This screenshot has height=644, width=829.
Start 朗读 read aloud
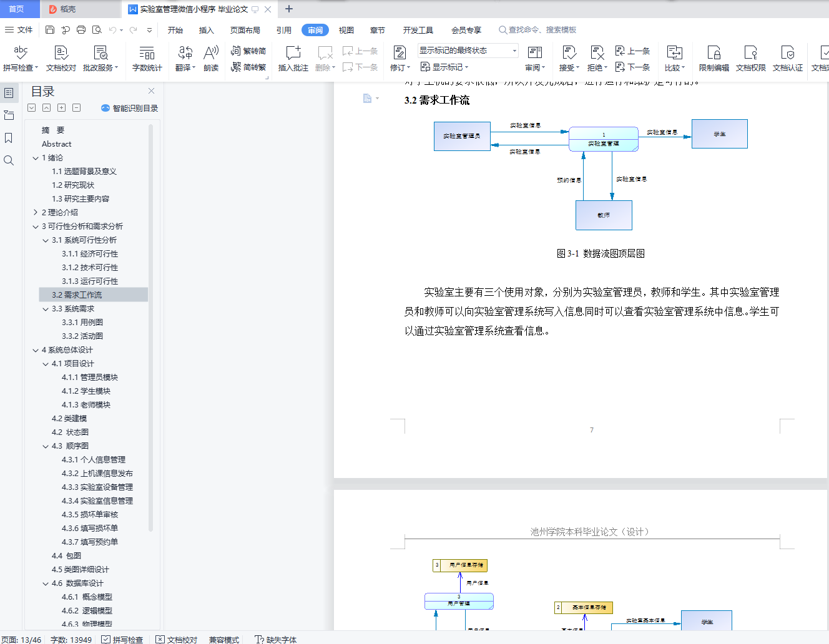(x=211, y=58)
